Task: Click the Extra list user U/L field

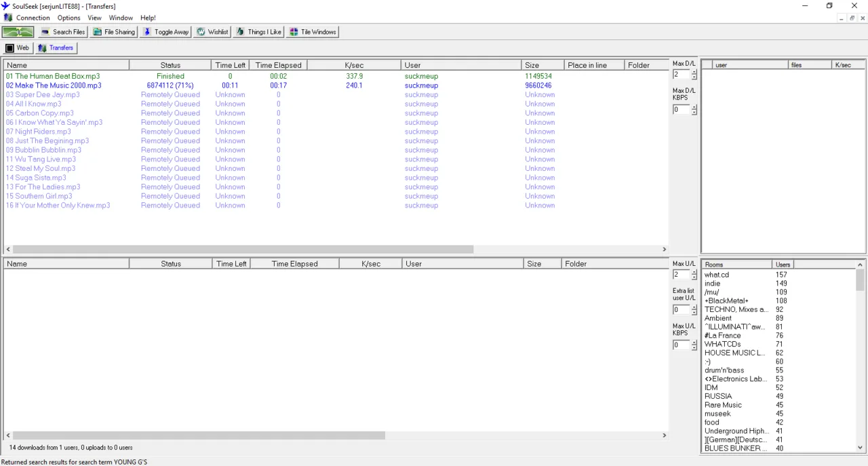Action: (682, 310)
